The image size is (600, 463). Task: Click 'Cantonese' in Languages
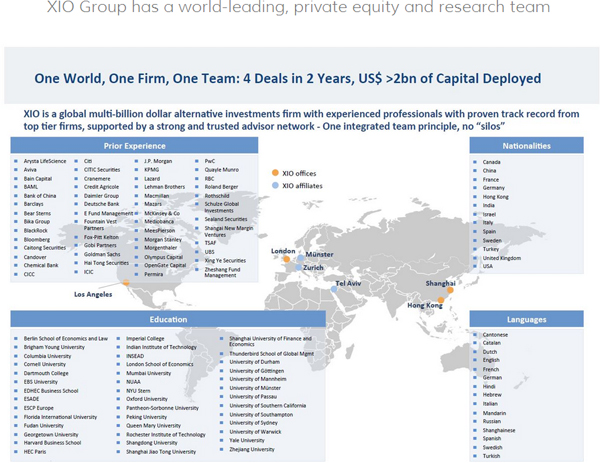click(x=495, y=335)
